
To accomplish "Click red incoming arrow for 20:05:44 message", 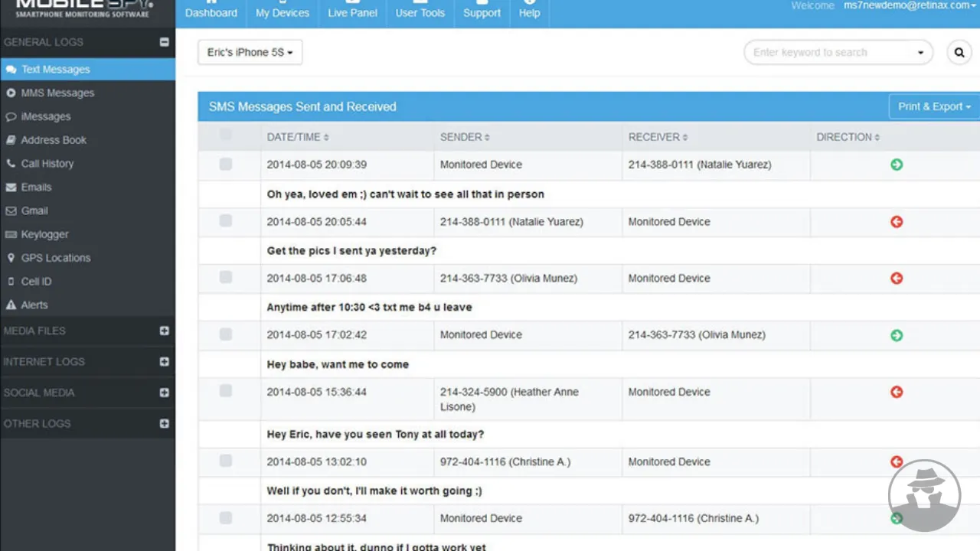I will (x=897, y=222).
